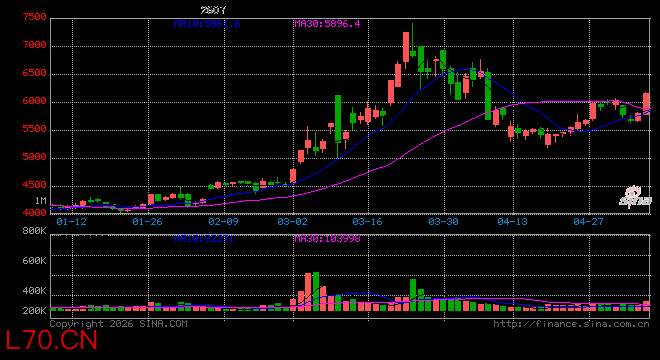Click the volume MA10:92271 label
The image size is (660, 360).
[x=204, y=239]
